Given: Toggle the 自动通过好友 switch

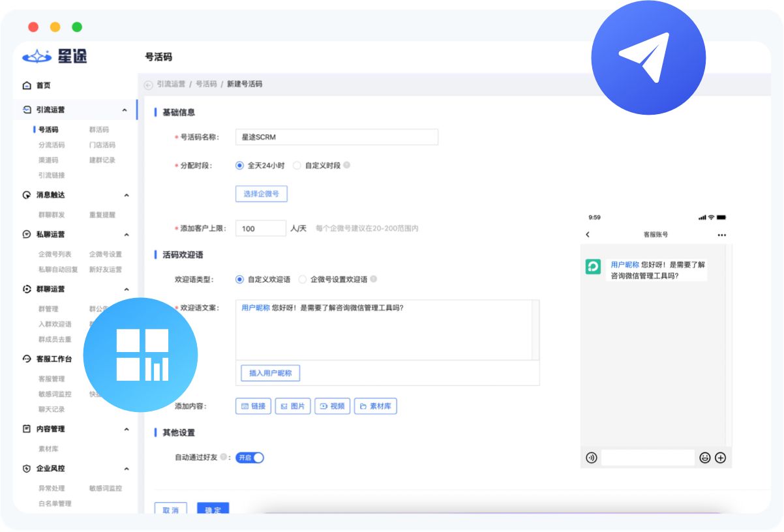Looking at the screenshot, I should click(x=250, y=458).
